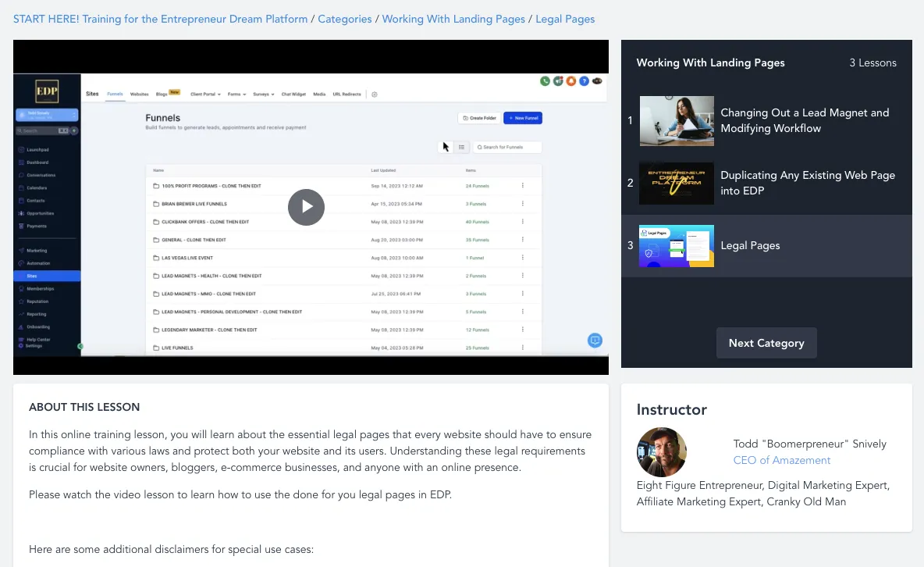Screen dimensions: 924x567
Task: Open the CEO of Amazement link
Action: 781,460
